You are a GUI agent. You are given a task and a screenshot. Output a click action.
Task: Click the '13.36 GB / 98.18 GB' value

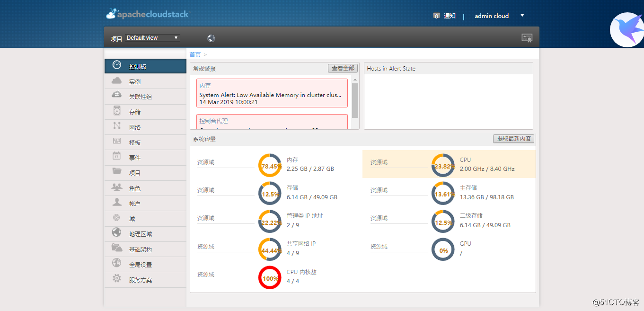pos(486,197)
